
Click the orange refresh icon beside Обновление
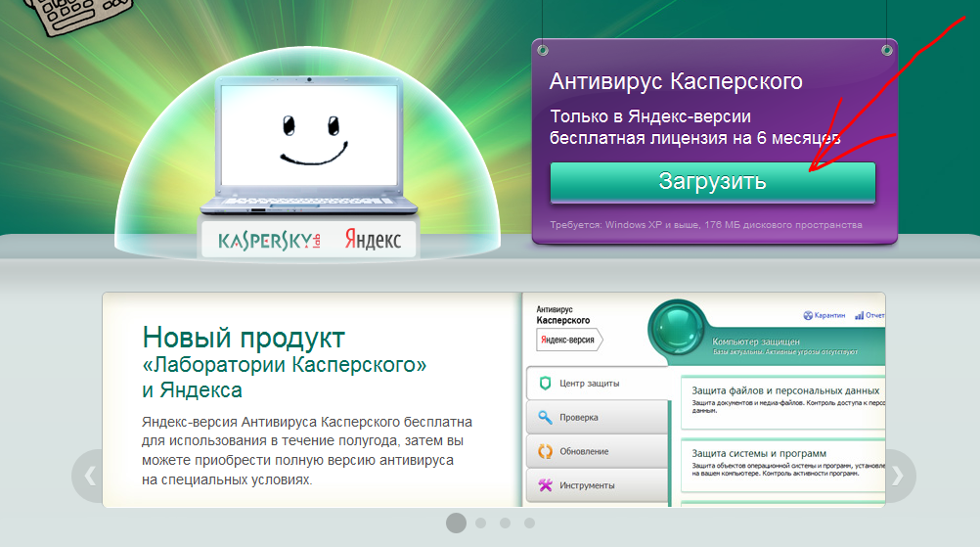pos(545,451)
